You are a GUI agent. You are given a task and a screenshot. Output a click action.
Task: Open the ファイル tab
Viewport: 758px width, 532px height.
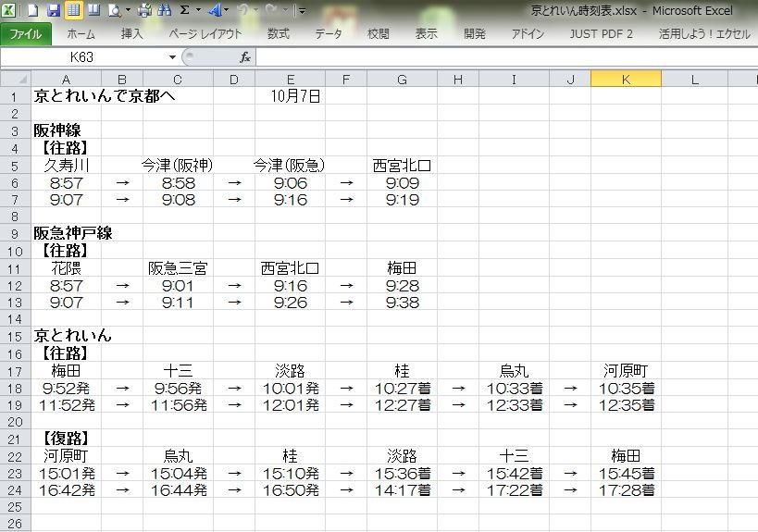[25, 34]
